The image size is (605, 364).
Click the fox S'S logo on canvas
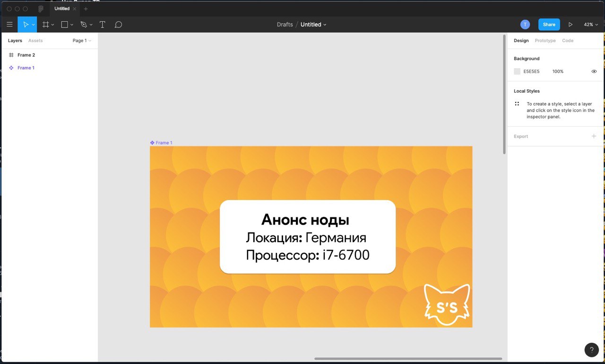(x=447, y=304)
